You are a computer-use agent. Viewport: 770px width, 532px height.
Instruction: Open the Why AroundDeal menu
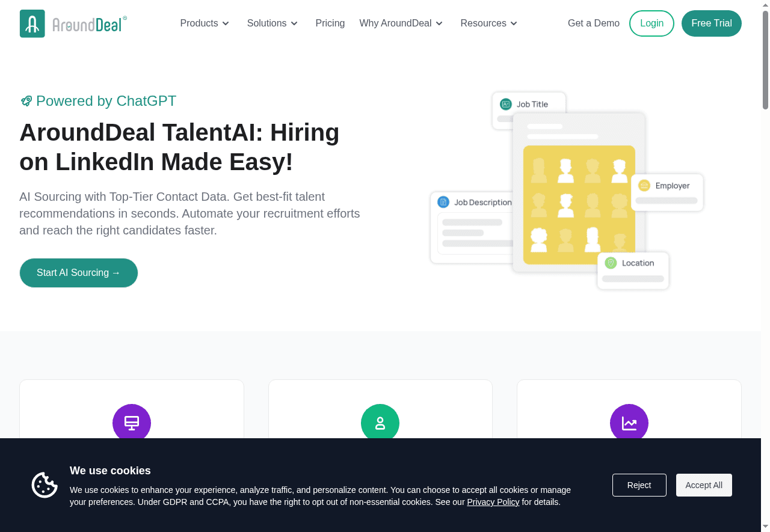pos(401,23)
